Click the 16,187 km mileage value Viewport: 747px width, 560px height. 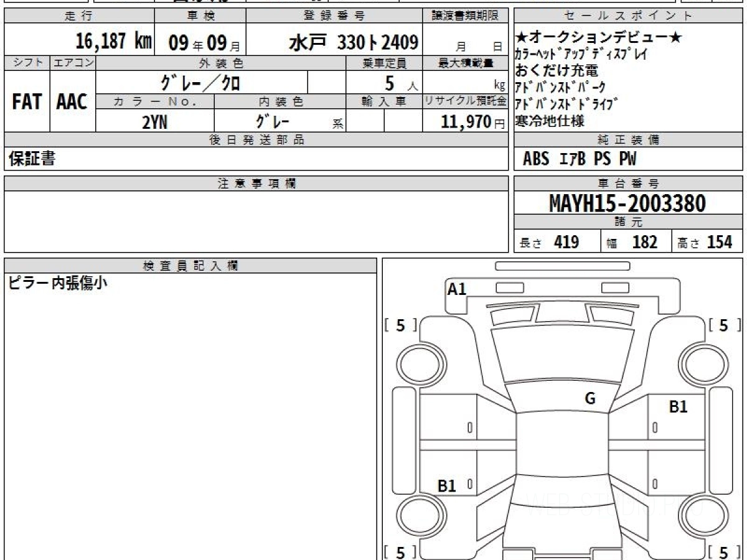(x=114, y=42)
